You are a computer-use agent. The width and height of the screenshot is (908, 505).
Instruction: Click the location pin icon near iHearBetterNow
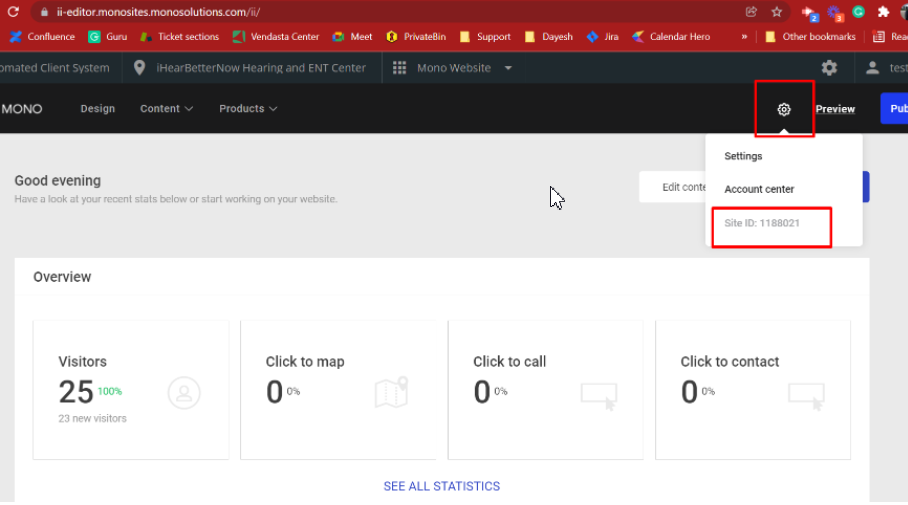click(139, 68)
